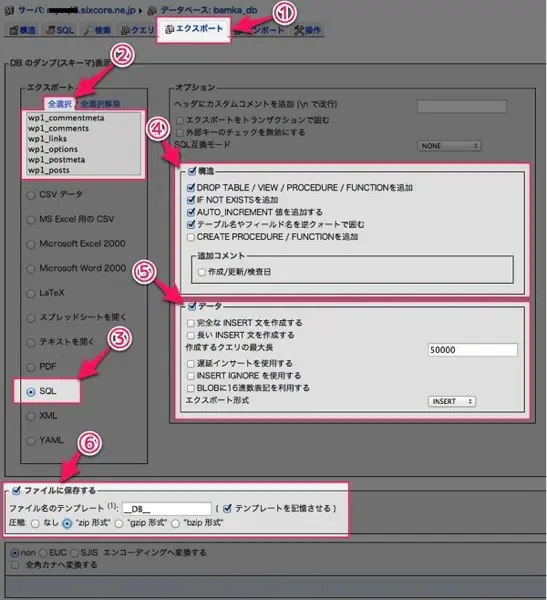Open the SQL互換モード NONE dropdown

pos(449,146)
